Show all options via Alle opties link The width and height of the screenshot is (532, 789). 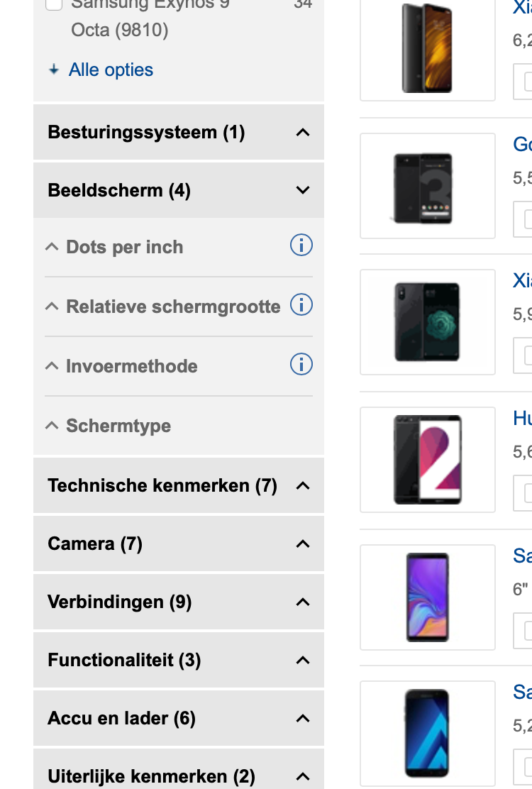point(111,70)
